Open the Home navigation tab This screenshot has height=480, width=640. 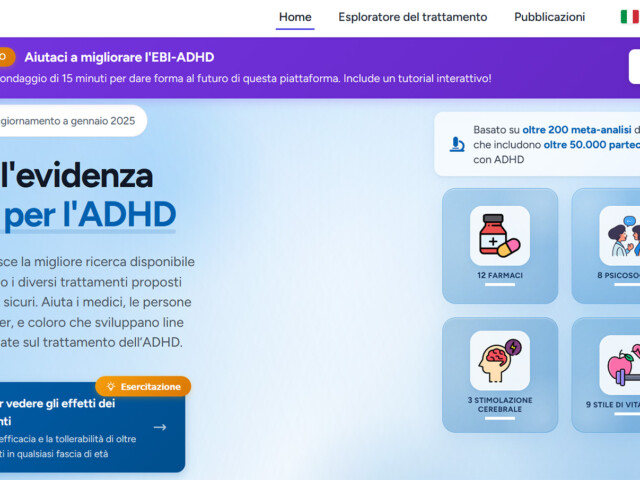coord(295,17)
